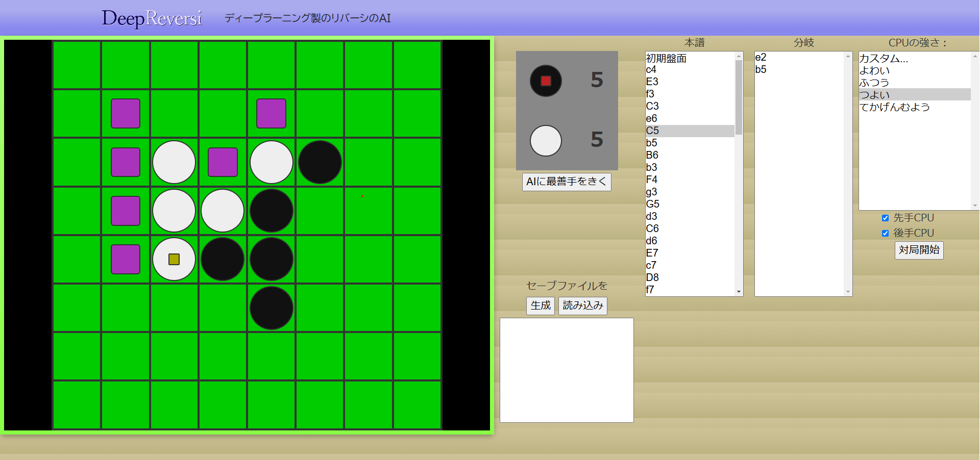The height and width of the screenshot is (460, 980).
Task: Place a stone on the purple marker at e2
Action: (272, 113)
